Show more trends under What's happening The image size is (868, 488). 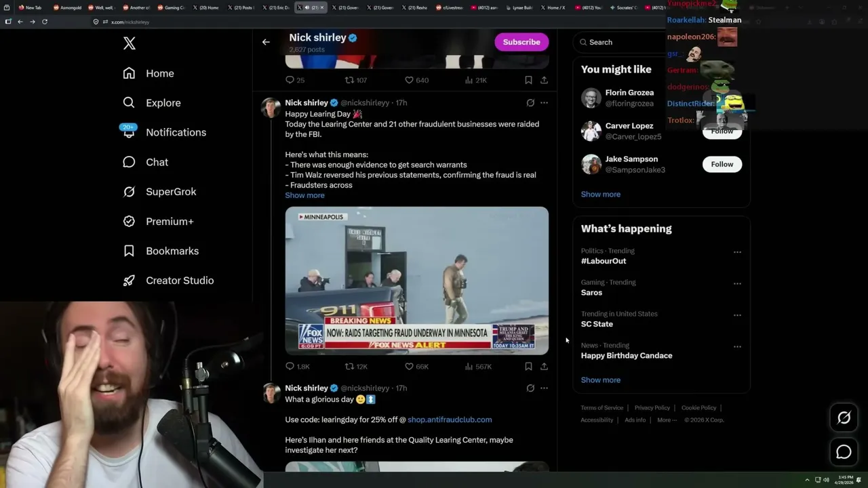point(600,380)
